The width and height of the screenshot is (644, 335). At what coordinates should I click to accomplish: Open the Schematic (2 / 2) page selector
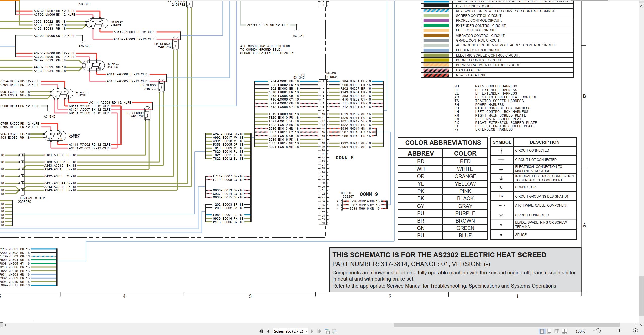pyautogui.click(x=291, y=331)
